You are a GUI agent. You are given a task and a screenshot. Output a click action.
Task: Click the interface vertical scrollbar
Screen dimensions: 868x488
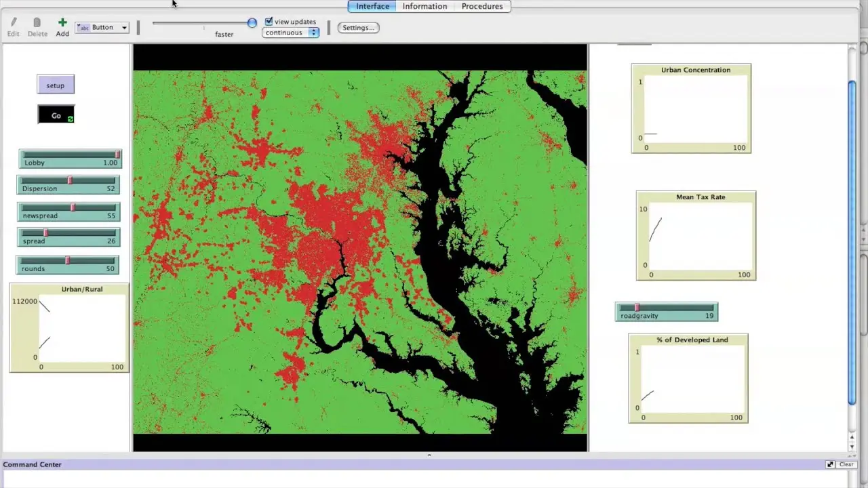[x=852, y=244]
